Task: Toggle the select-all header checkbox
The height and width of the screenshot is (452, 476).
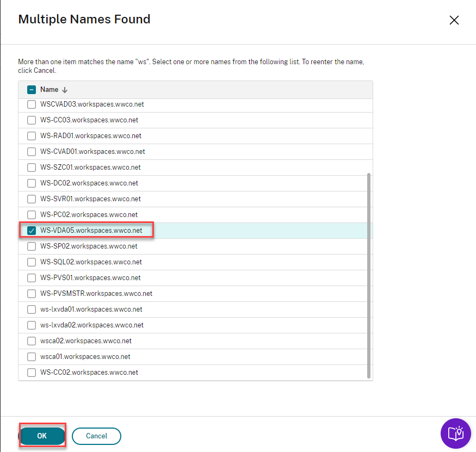Action: pos(32,90)
